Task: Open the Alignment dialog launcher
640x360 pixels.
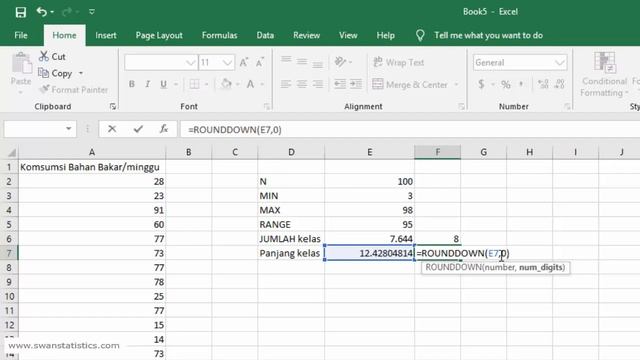Action: pos(461,107)
